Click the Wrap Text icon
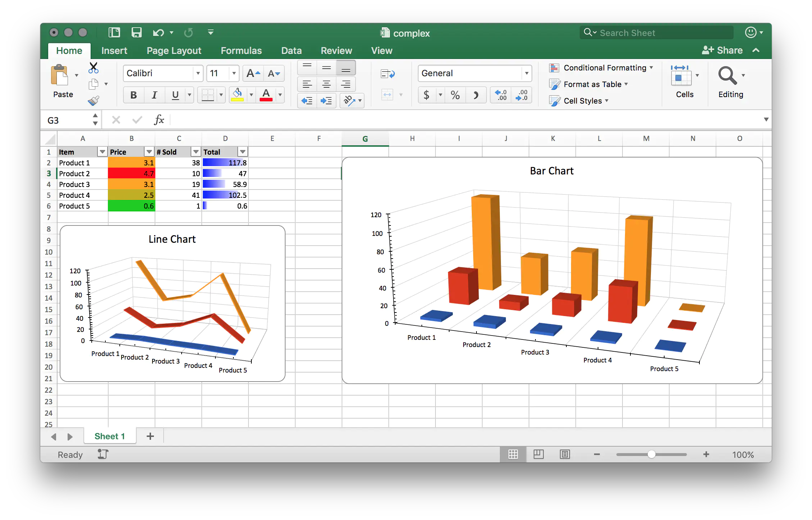 coord(388,74)
